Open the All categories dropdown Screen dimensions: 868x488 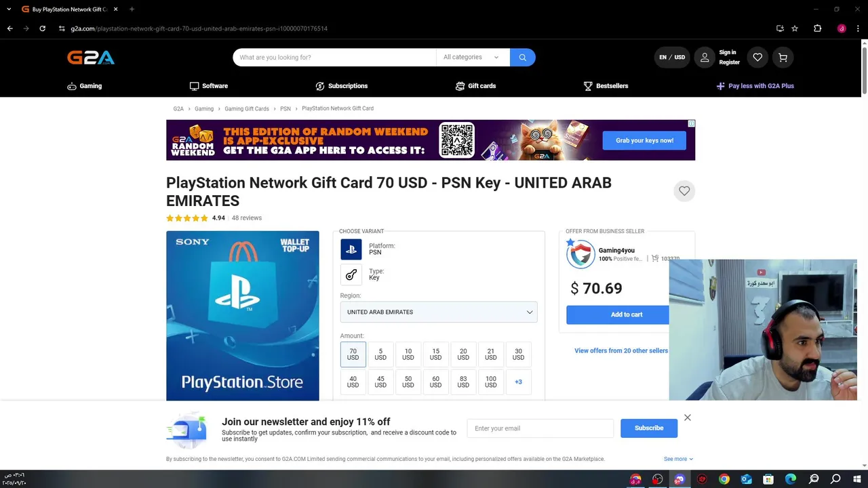(x=473, y=58)
